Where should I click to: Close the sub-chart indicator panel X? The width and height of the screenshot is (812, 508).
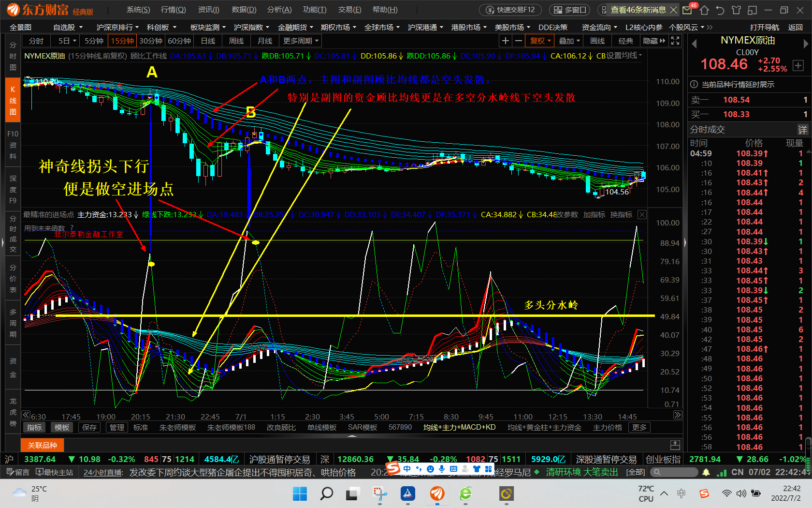[x=642, y=214]
